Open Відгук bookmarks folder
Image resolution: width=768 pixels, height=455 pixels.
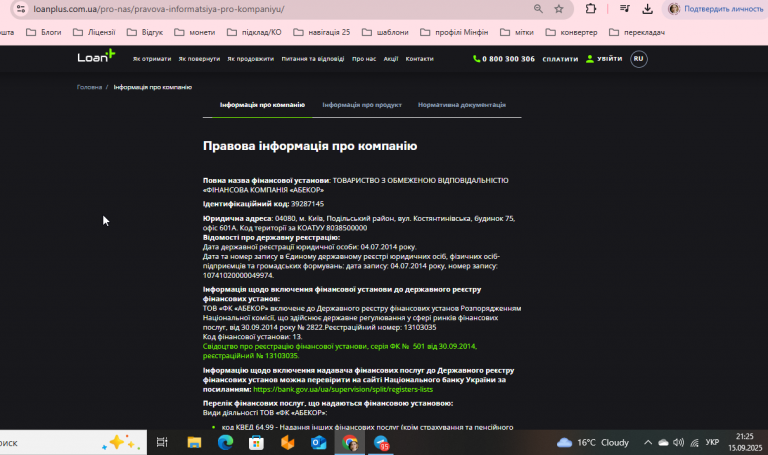click(145, 32)
